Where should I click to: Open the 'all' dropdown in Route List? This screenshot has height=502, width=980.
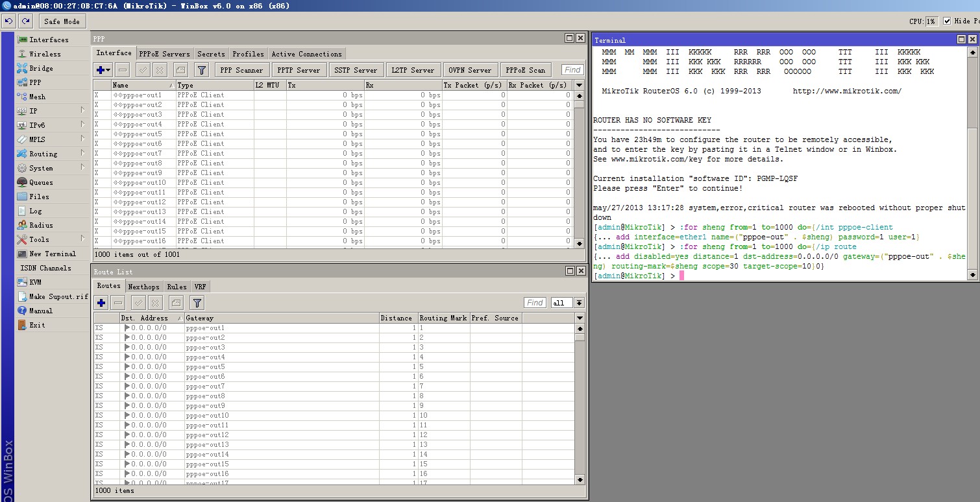pyautogui.click(x=579, y=303)
